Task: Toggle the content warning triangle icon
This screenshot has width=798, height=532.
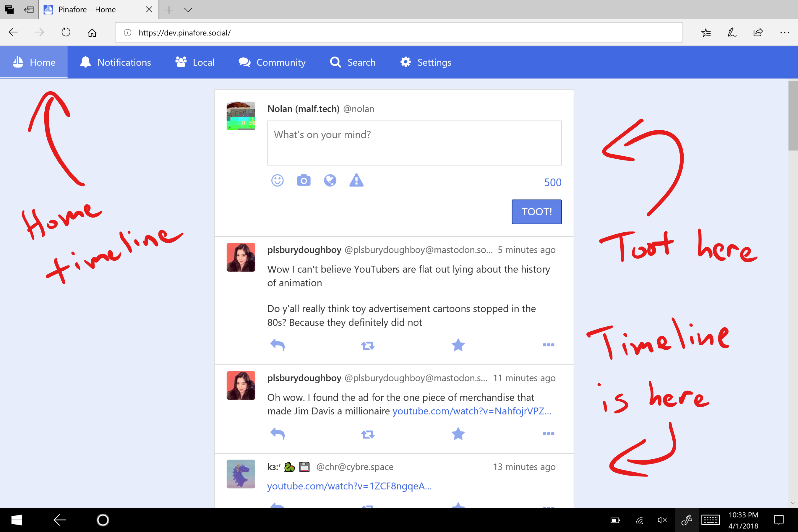Action: [x=356, y=181]
